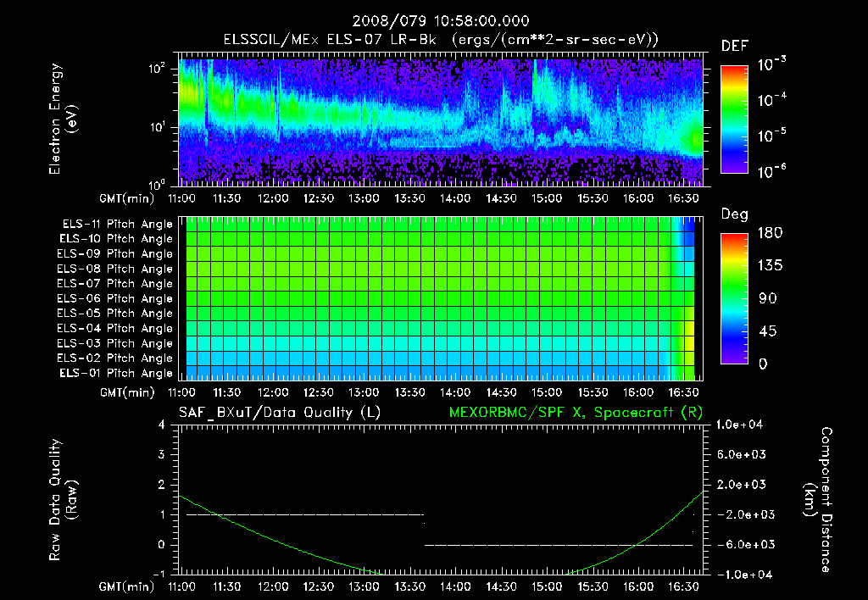The height and width of the screenshot is (600, 868).
Task: Click the GMT(min) label of the pitch angle axis
Action: click(126, 393)
